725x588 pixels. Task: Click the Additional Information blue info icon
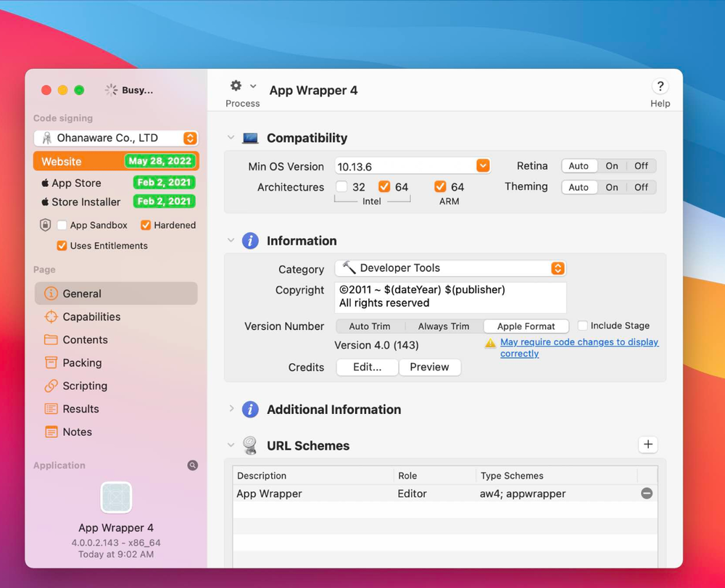pos(250,409)
